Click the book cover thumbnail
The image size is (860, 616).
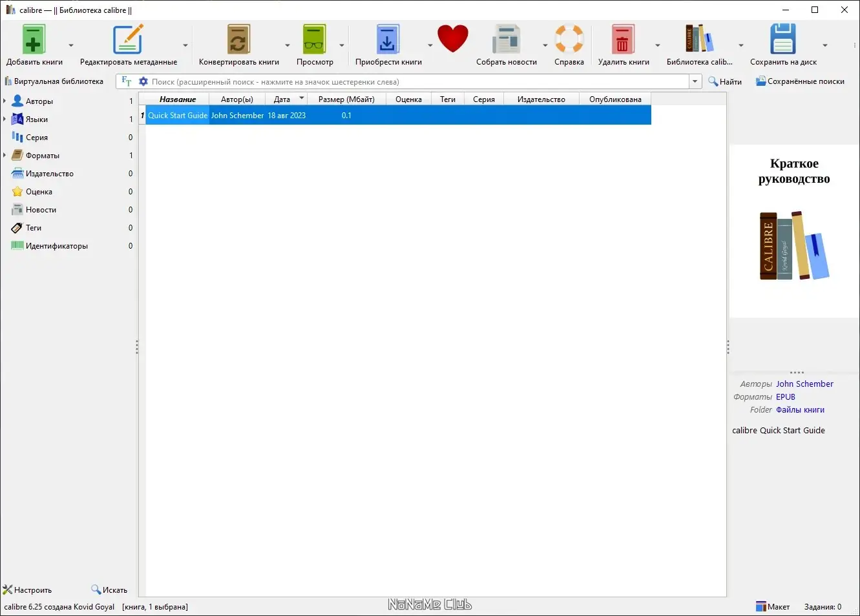pyautogui.click(x=794, y=231)
